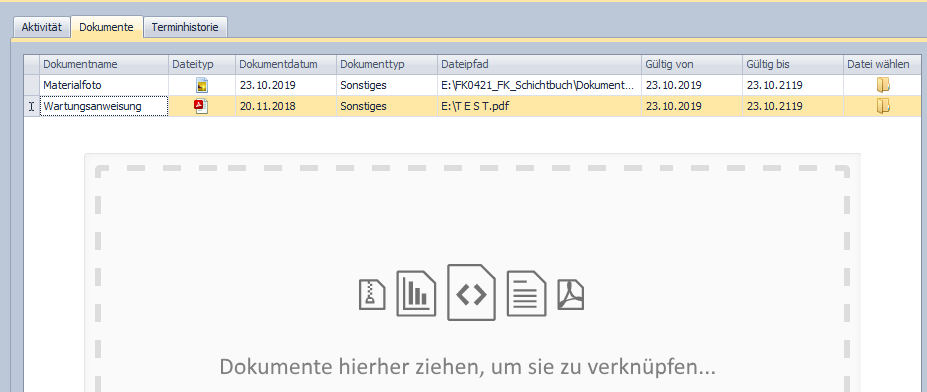Click the text document icon in drop zone
Image resolution: width=927 pixels, height=392 pixels.
[x=527, y=293]
